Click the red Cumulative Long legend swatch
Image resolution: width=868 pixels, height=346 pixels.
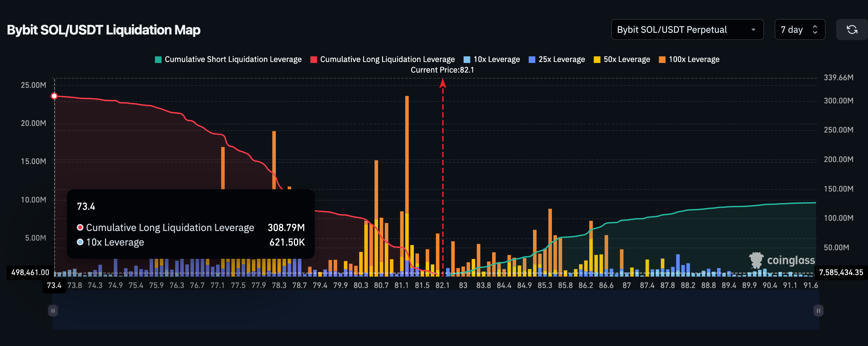click(x=313, y=60)
